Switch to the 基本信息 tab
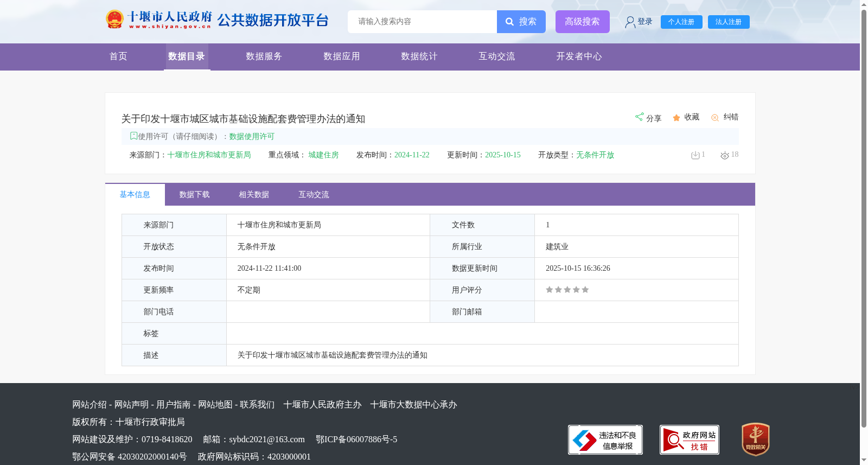868x465 pixels. (135, 195)
